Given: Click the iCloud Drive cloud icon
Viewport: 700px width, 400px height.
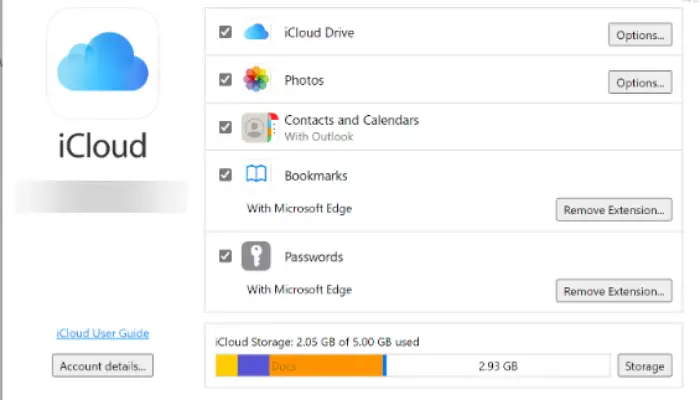Looking at the screenshot, I should 256,32.
